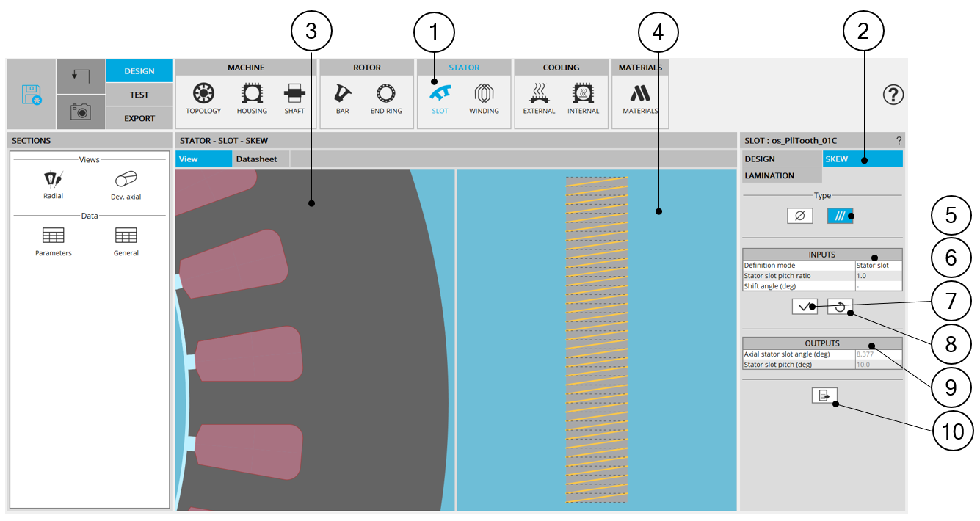
Task: Open Definition mode dropdown value
Action: [878, 266]
